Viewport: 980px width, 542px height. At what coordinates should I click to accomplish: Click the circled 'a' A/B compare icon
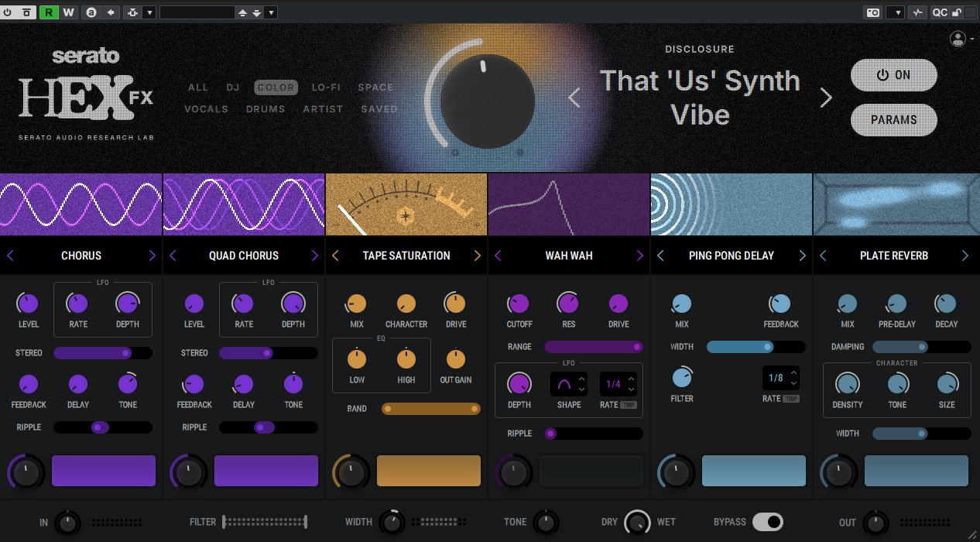point(91,12)
